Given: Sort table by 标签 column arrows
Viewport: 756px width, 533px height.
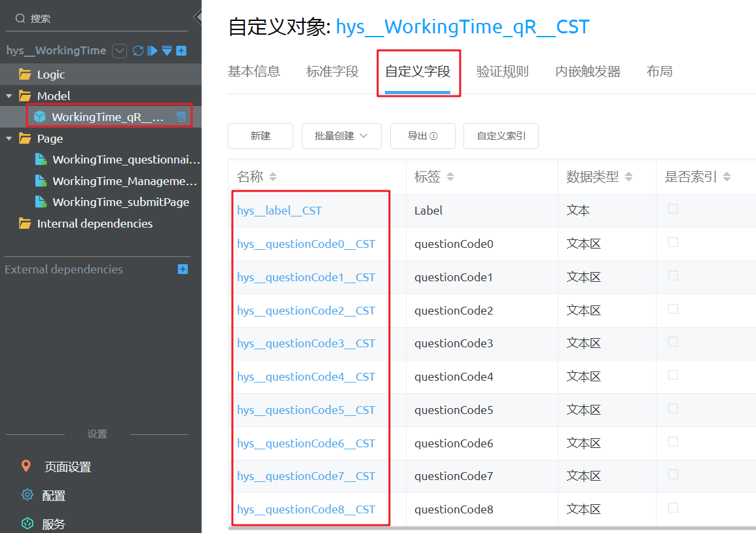Looking at the screenshot, I should (450, 177).
